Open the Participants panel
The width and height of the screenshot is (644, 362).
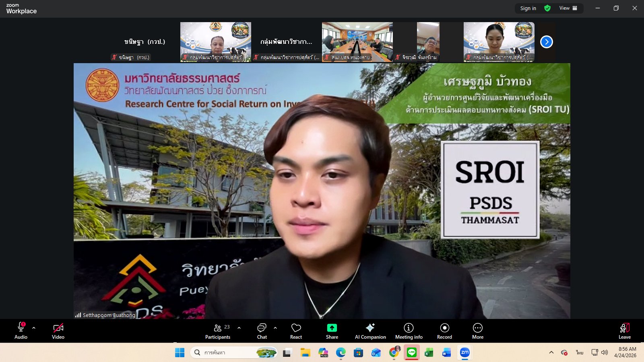pyautogui.click(x=218, y=331)
